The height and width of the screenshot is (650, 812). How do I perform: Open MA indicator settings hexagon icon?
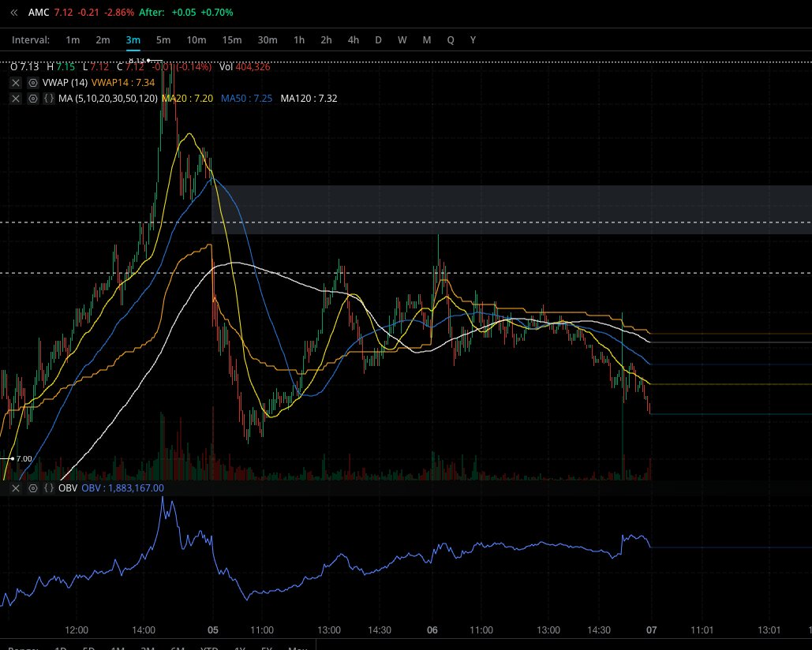tap(32, 99)
